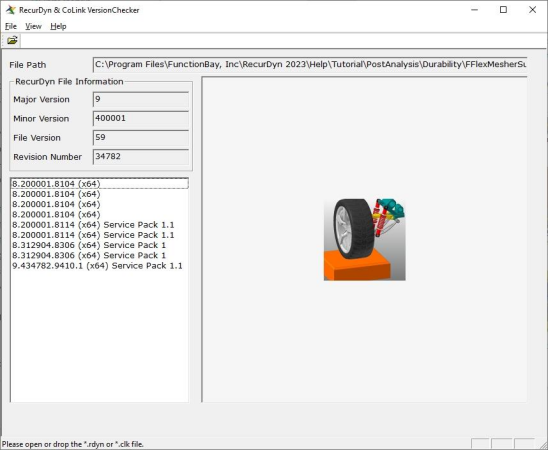Open the File menu
The width and height of the screenshot is (549, 451).
click(11, 26)
